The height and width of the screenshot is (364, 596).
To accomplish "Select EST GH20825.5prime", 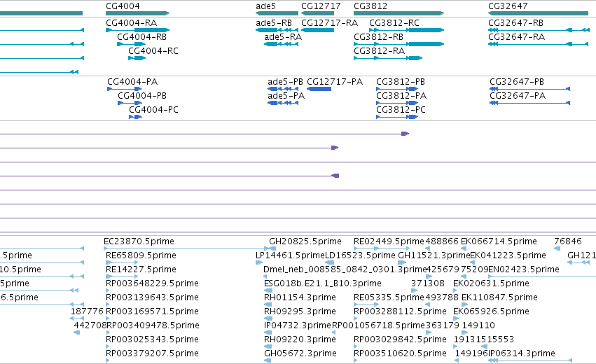I will tap(305, 241).
